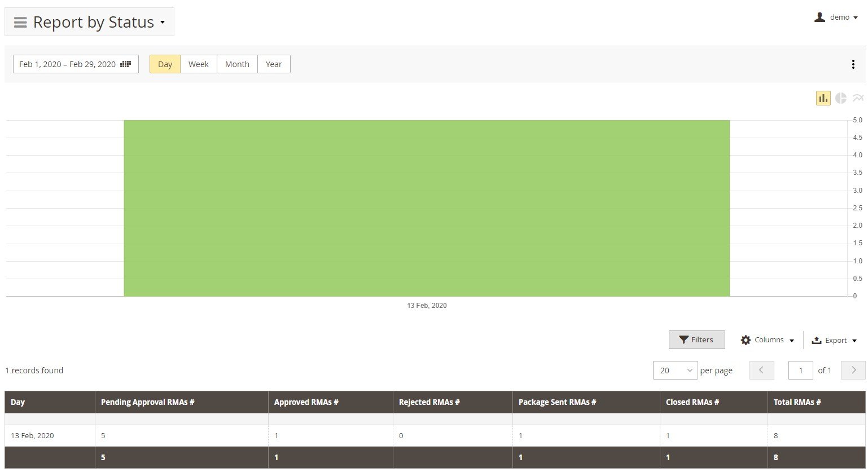This screenshot has height=472, width=868.
Task: Sort by Closed RMAs # column header
Action: [714, 402]
